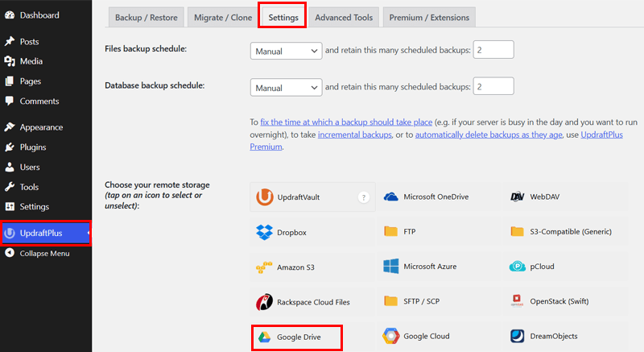The width and height of the screenshot is (644, 352).
Task: Select the OpenStack (Swift) icon
Action: point(517,301)
